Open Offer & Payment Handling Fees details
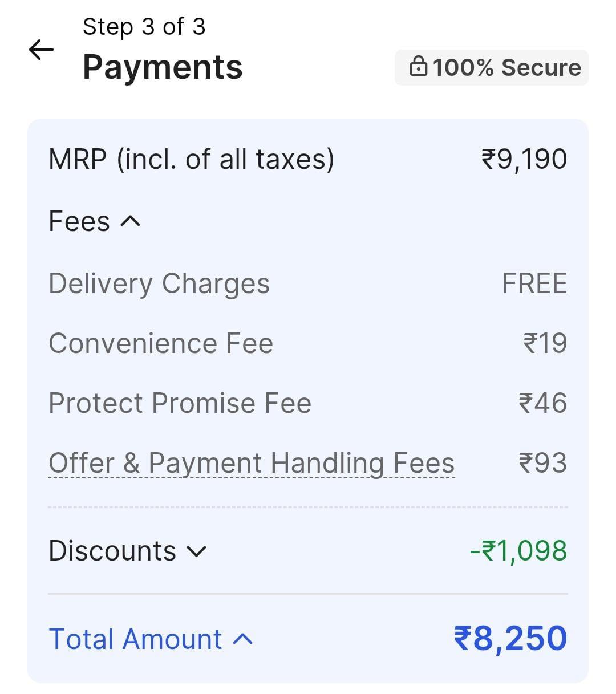The height and width of the screenshot is (694, 616). (x=252, y=463)
